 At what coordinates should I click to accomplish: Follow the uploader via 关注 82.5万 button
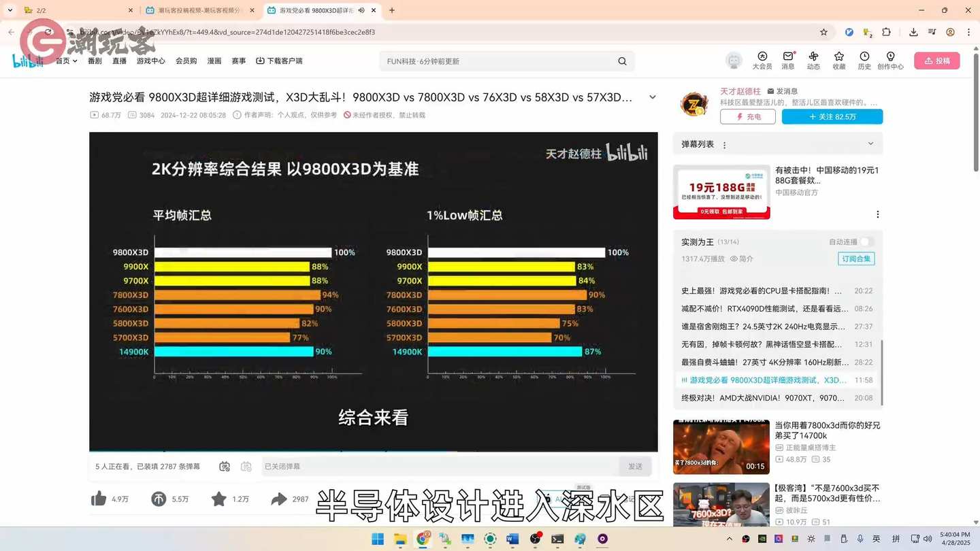click(832, 116)
